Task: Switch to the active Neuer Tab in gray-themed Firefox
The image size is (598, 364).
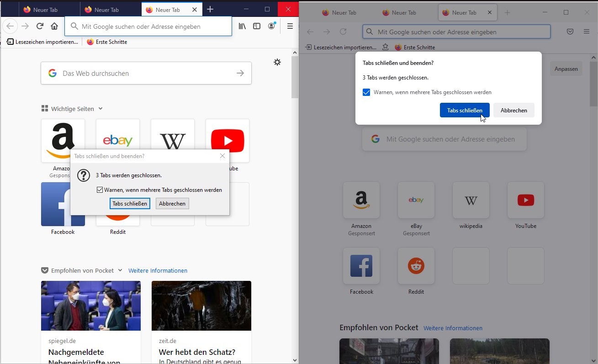Action: coord(468,12)
